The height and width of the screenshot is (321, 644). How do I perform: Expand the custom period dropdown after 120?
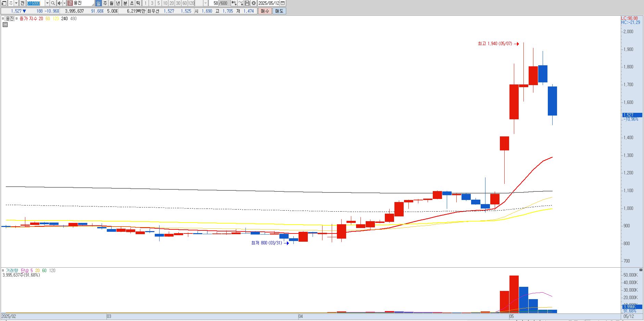205,3
